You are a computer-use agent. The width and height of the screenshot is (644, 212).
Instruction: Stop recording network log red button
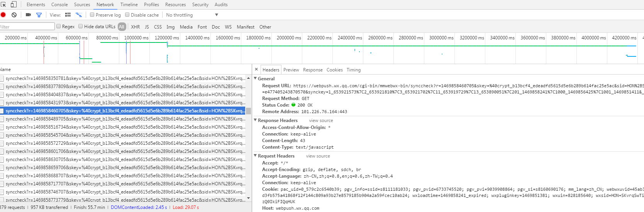pos(3,15)
